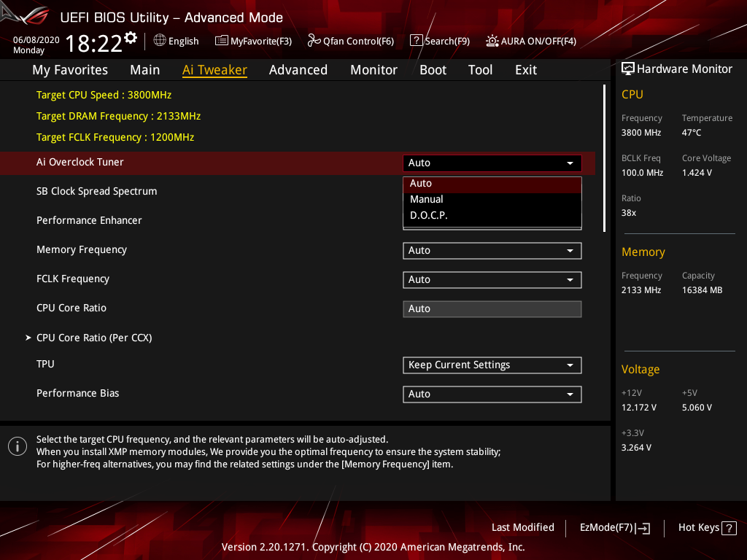This screenshot has height=560, width=747.
Task: Select SB Clock Spread Spectrum row
Action: coord(97,191)
